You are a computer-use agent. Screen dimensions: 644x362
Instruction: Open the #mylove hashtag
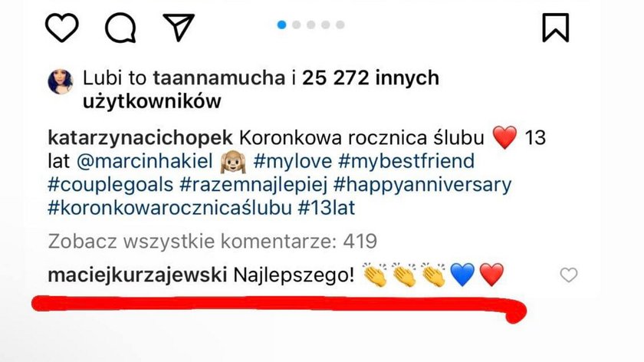click(x=292, y=162)
